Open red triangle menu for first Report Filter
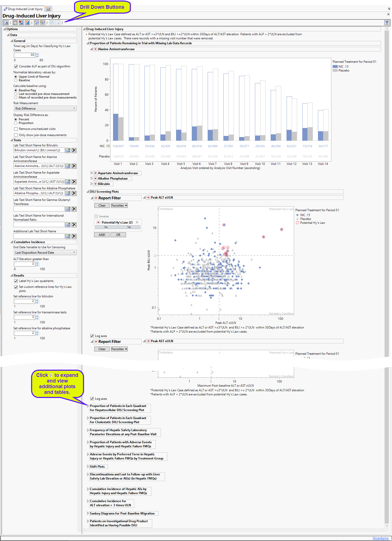Image resolution: width=392 pixels, height=541 pixels. 96,198
